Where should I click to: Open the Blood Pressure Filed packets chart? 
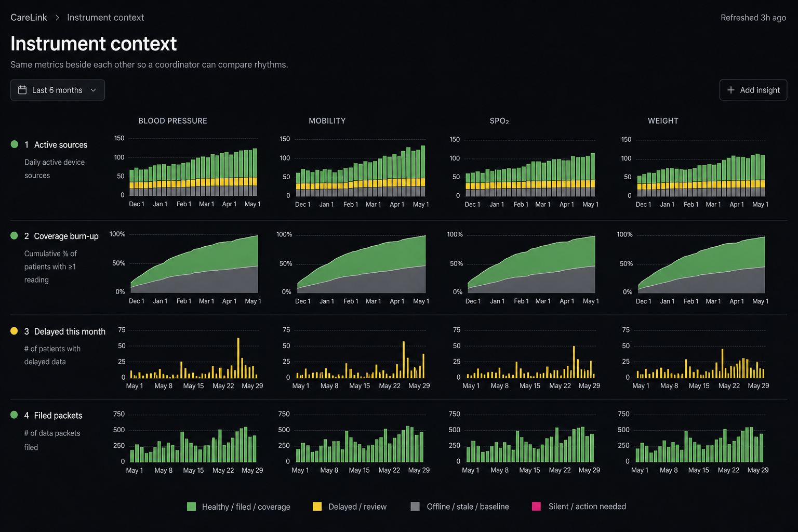188,442
